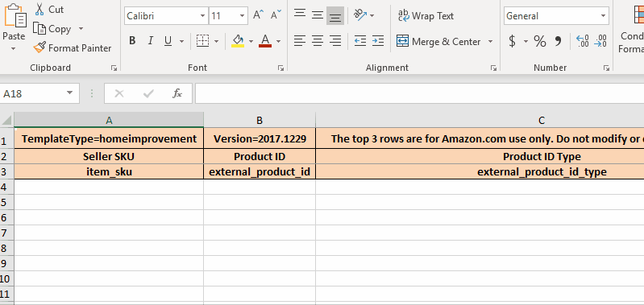Click the Format Painter brush icon
The height and width of the screenshot is (305, 644).
click(39, 48)
